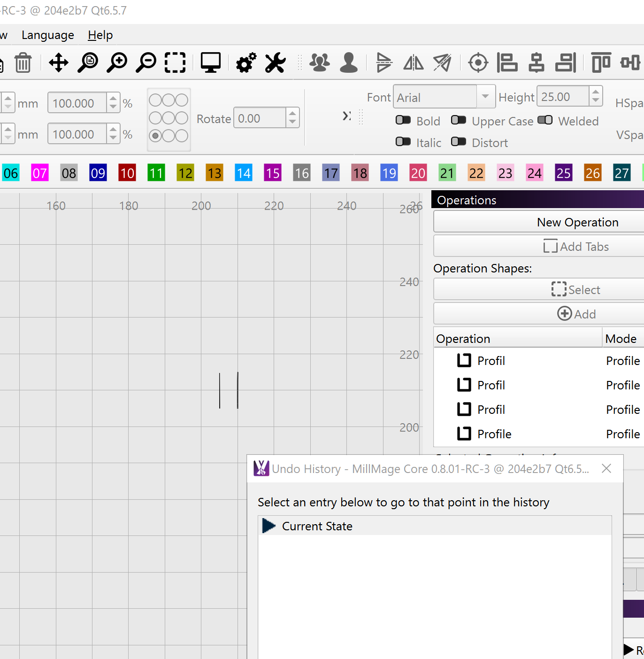Open the wrench and screwdriver tools icon
The width and height of the screenshot is (644, 659).
[x=275, y=62]
